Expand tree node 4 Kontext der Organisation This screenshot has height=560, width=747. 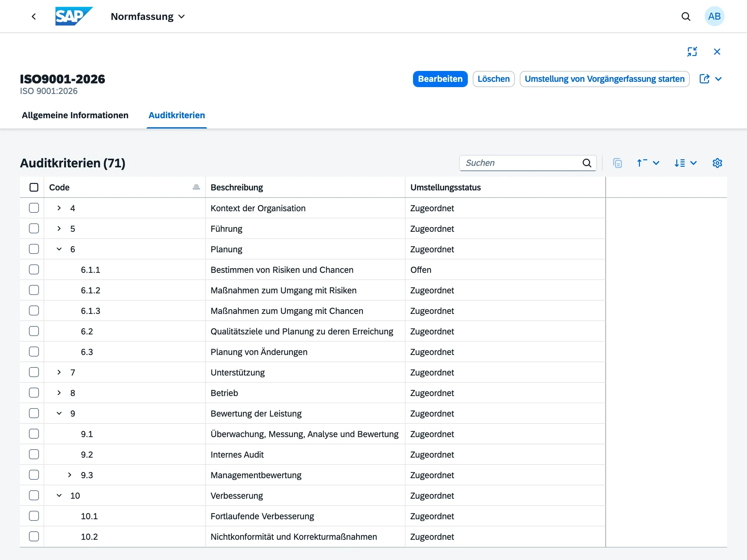pyautogui.click(x=59, y=208)
